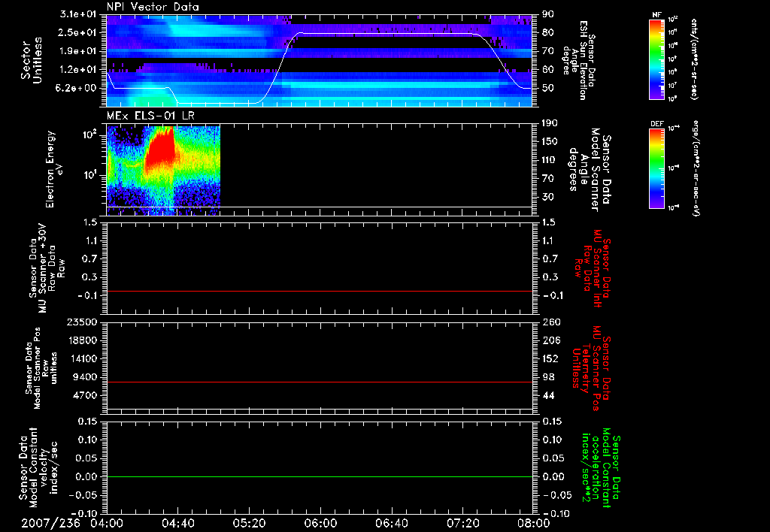Click the NF color scale bar
This screenshot has height=532, width=770.
pyautogui.click(x=656, y=59)
